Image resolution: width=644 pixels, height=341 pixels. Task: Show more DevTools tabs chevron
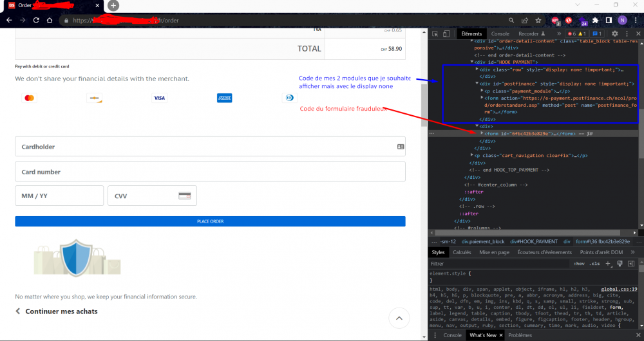pos(559,33)
